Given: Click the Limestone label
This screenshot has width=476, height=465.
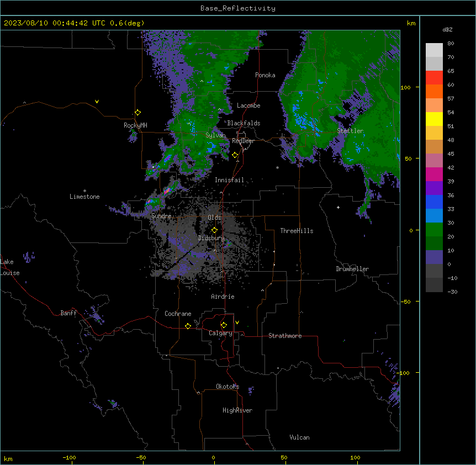Looking at the screenshot, I should (x=84, y=197).
